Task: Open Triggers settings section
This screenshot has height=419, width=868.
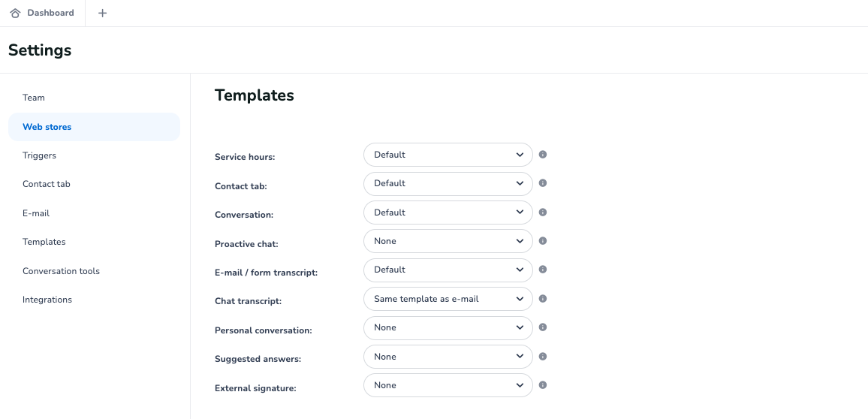Action: tap(39, 155)
